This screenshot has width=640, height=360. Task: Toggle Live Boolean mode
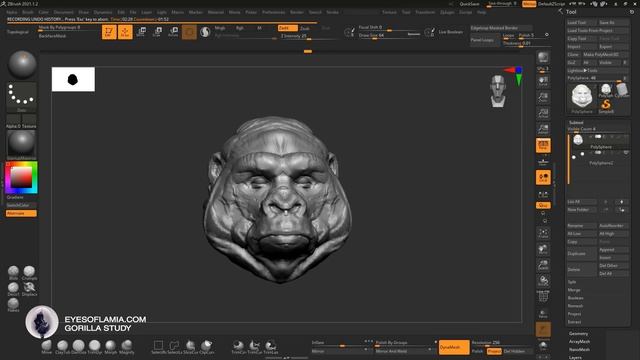coord(451,32)
